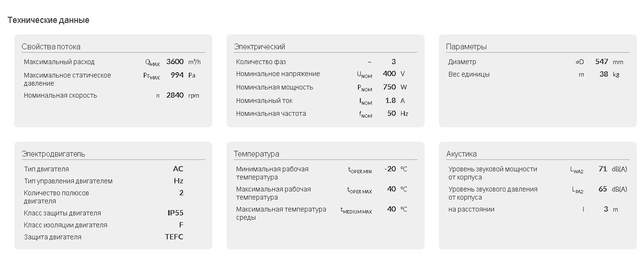Select the Температура section title
Screen dimensions: 644x258
[x=256, y=154]
